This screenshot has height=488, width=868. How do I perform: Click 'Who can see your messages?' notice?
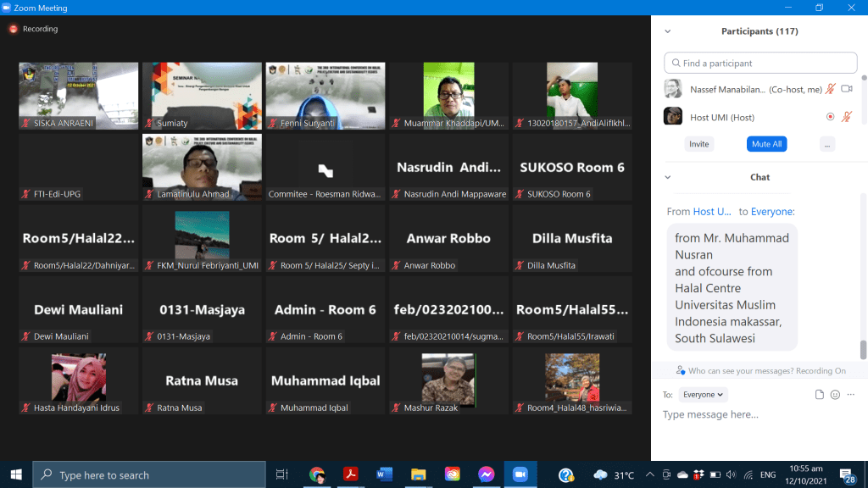759,371
